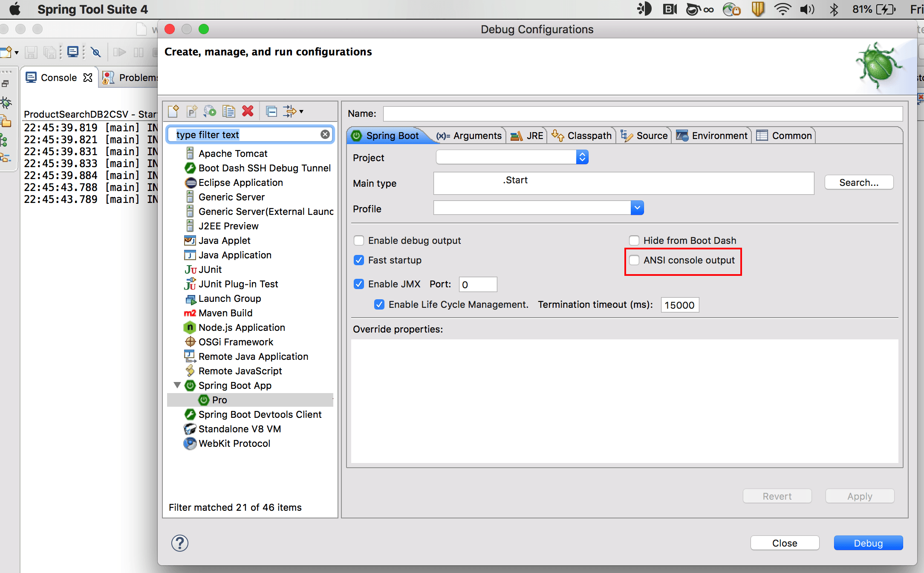Switch to the Classpath tab

coord(583,136)
